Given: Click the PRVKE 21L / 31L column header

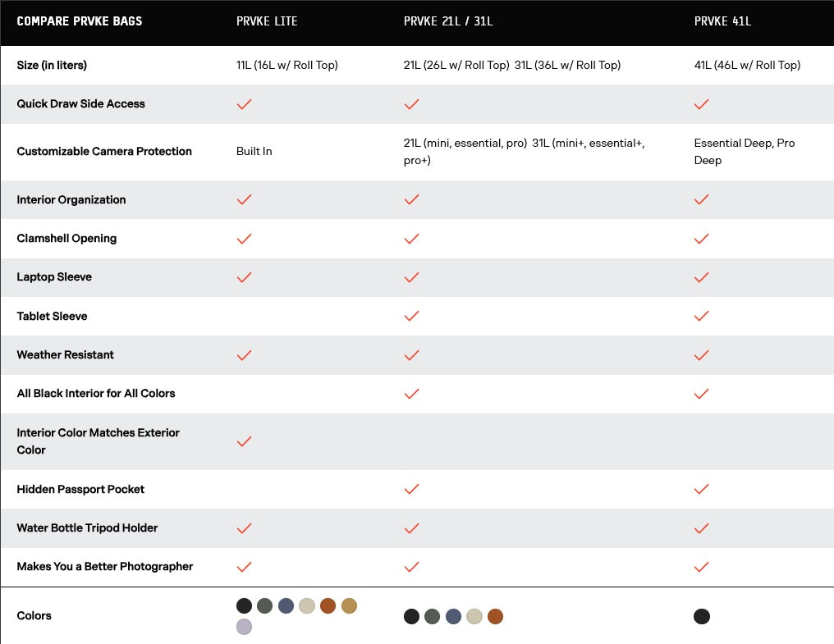Looking at the screenshot, I should tap(448, 21).
